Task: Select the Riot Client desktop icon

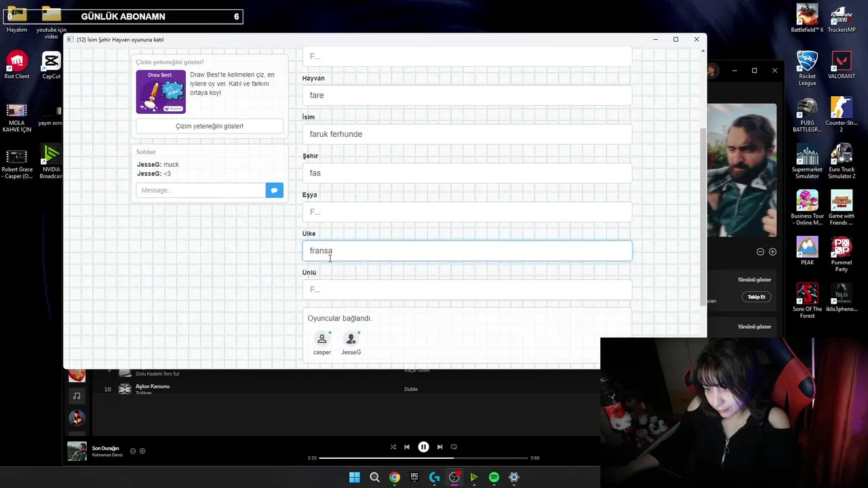Action: (x=17, y=65)
